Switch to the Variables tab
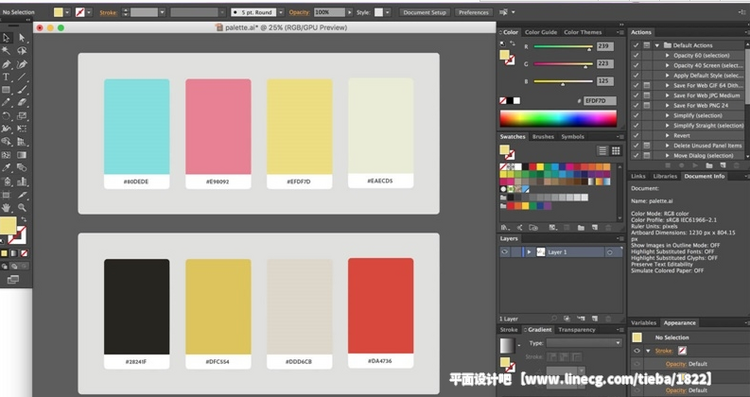Image resolution: width=750 pixels, height=397 pixels. click(x=643, y=323)
